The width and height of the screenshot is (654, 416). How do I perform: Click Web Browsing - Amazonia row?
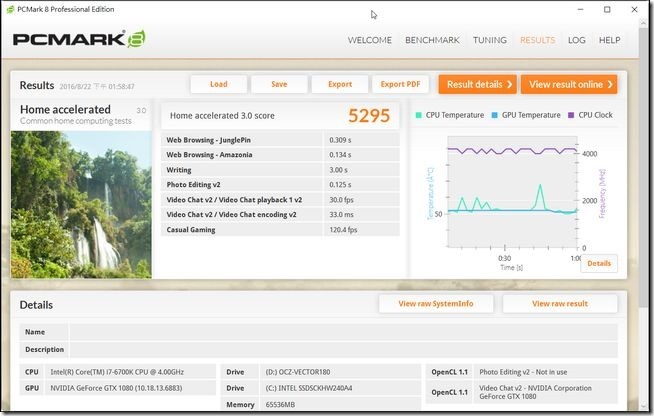280,155
